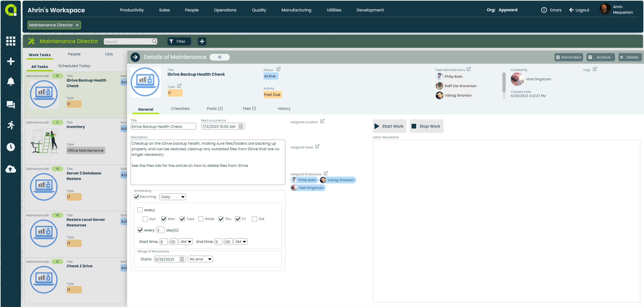The image size is (644, 307).
Task: Click the every-days number field
Action: click(x=160, y=230)
